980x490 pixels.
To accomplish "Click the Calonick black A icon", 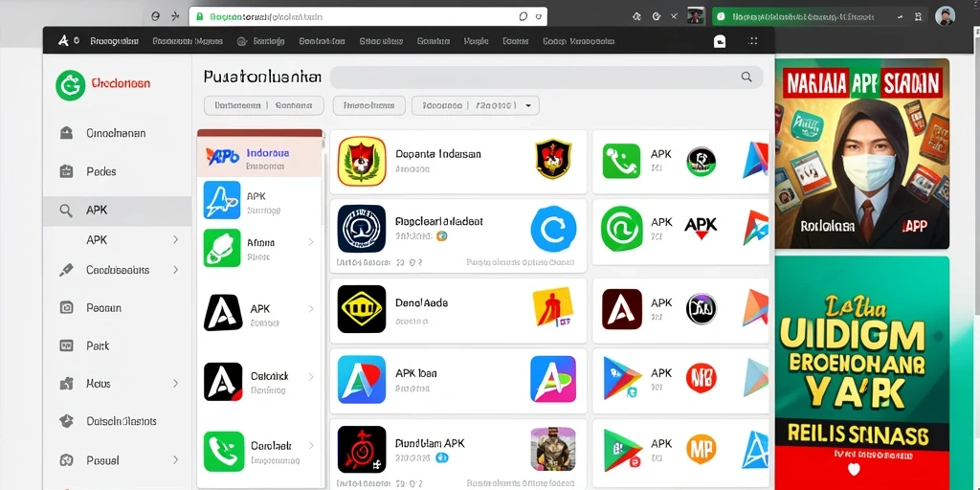I will click(x=222, y=381).
